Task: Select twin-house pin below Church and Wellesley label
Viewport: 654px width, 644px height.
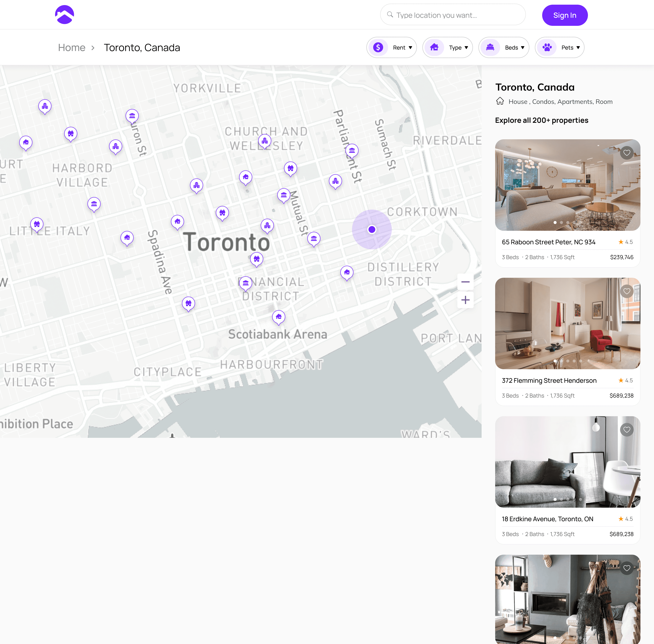Action: tap(290, 169)
